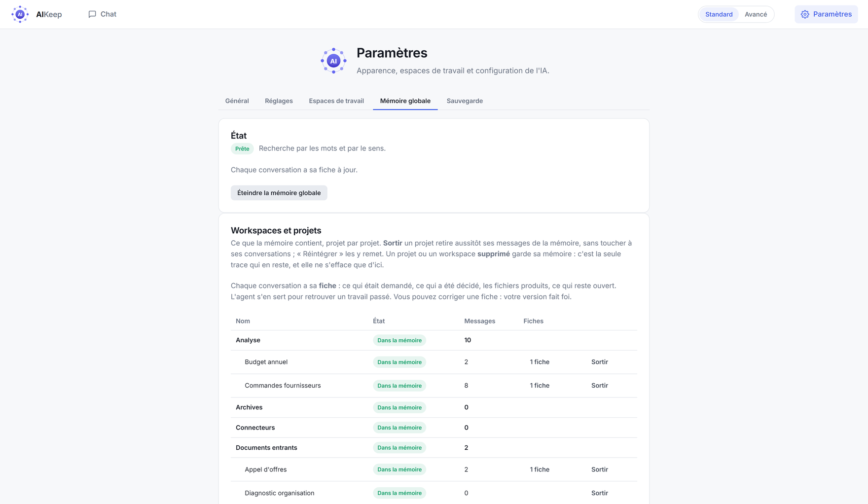Click the large AI emblem beside Paramètres heading
The height and width of the screenshot is (504, 868).
[x=333, y=61]
